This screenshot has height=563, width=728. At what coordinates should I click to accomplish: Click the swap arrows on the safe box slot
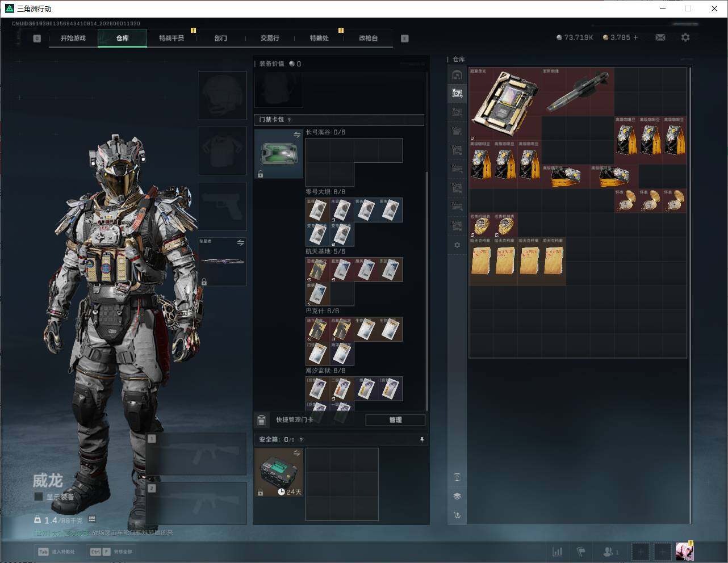pos(297,453)
